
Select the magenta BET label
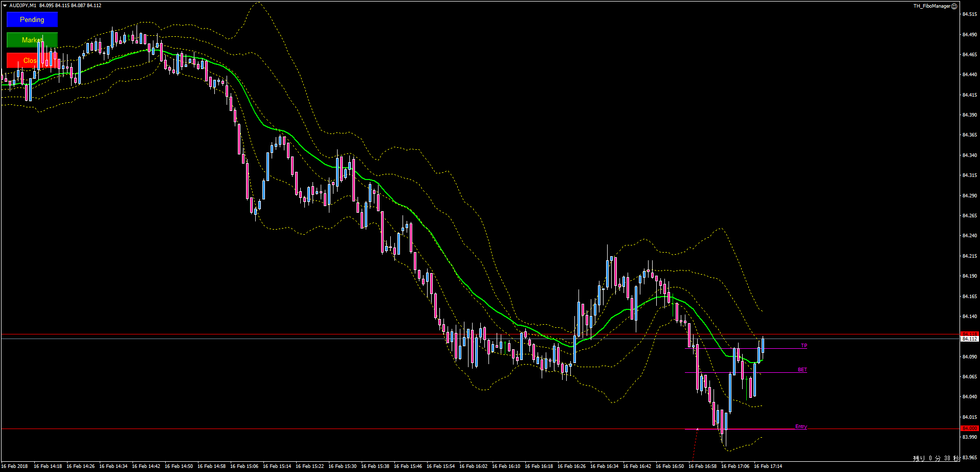point(802,370)
